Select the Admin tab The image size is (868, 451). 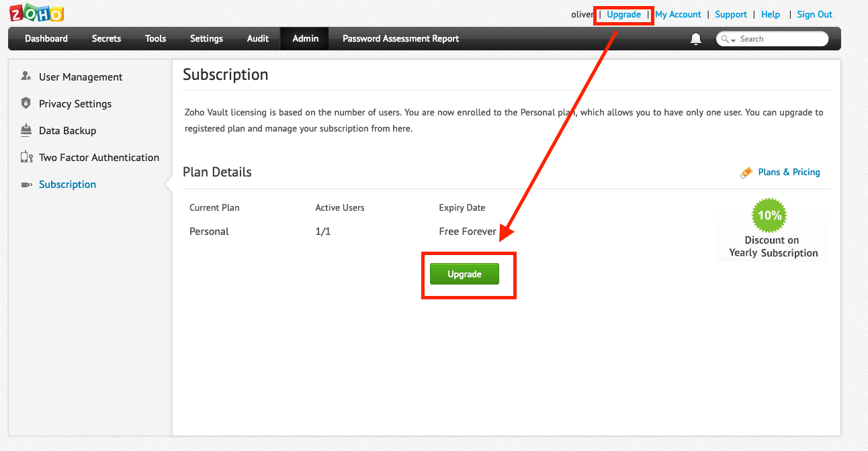point(305,38)
